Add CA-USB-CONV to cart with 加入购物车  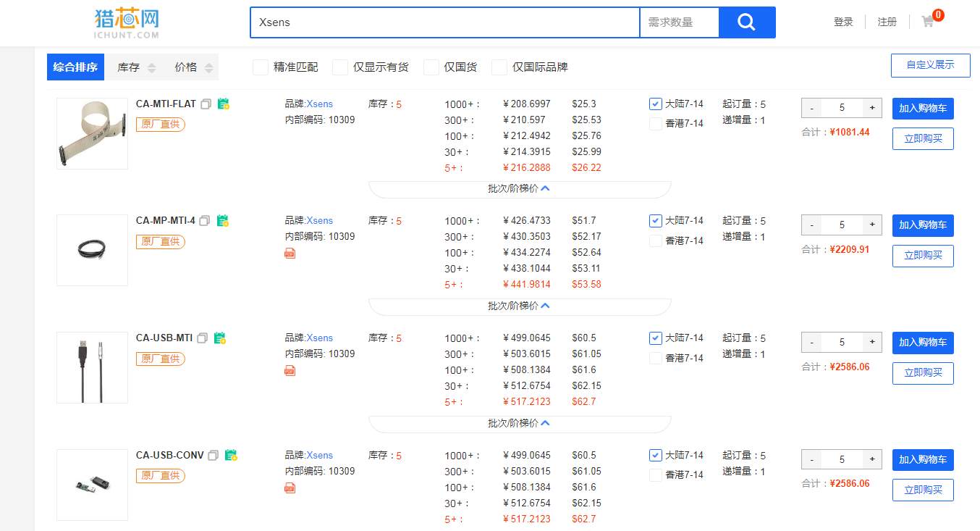[x=923, y=460]
